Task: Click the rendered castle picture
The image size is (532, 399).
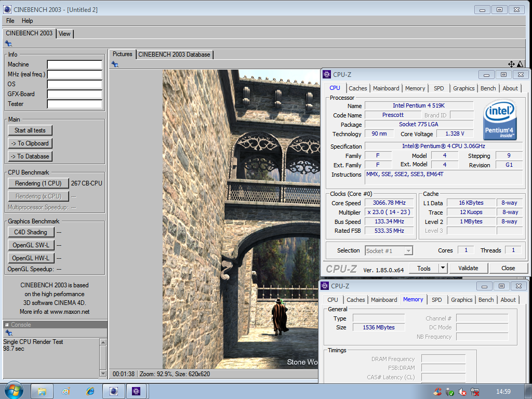Action: [241, 219]
